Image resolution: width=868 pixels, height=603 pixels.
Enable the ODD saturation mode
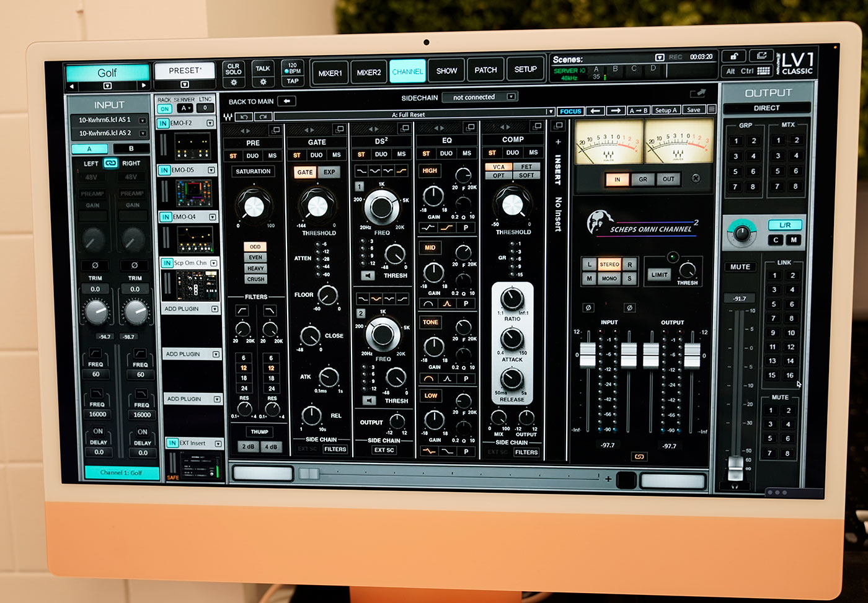click(x=255, y=247)
